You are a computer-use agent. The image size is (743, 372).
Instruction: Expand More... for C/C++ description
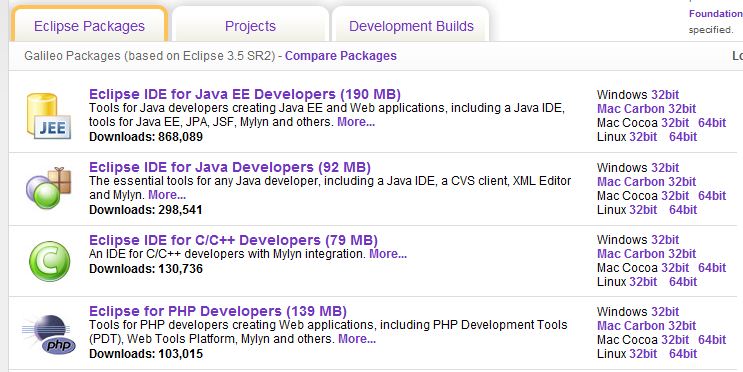click(388, 254)
